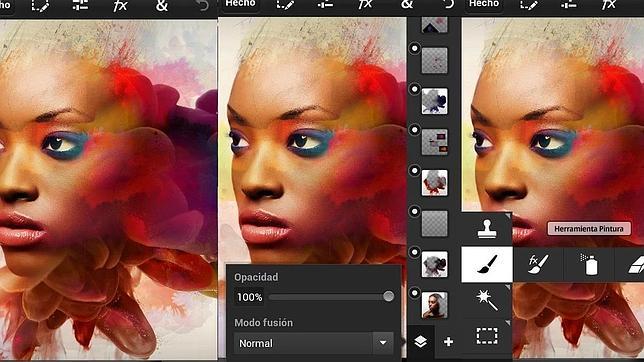The width and height of the screenshot is (644, 362).
Task: Select the empty transparent layer thumbnail
Action: [435, 224]
